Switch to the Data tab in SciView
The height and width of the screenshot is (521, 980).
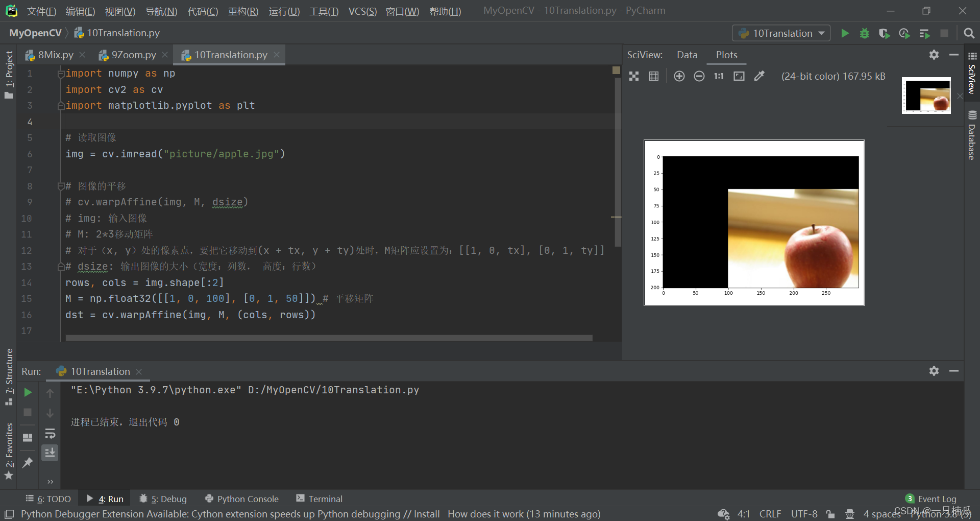(x=687, y=55)
